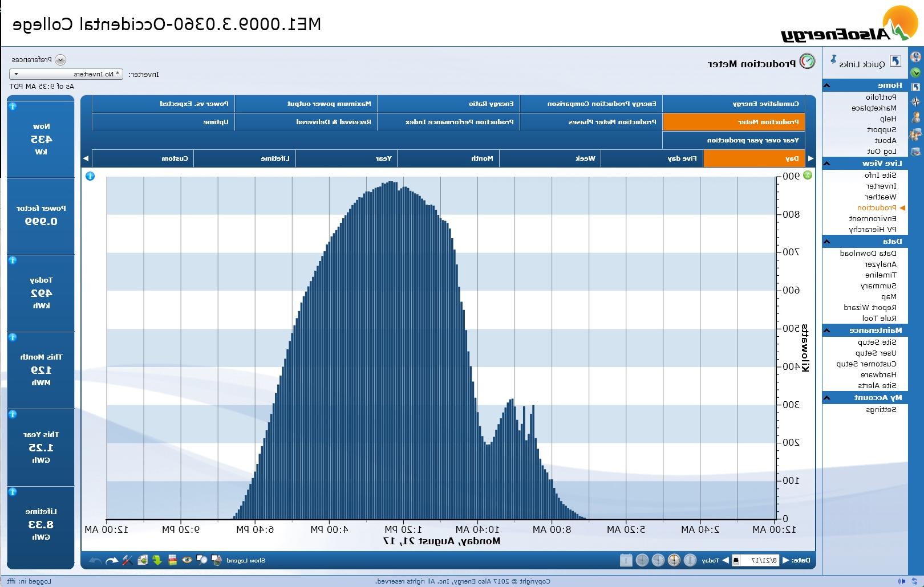924x587 pixels.
Task: Open the Production Meter Phases tab
Action: click(x=591, y=122)
